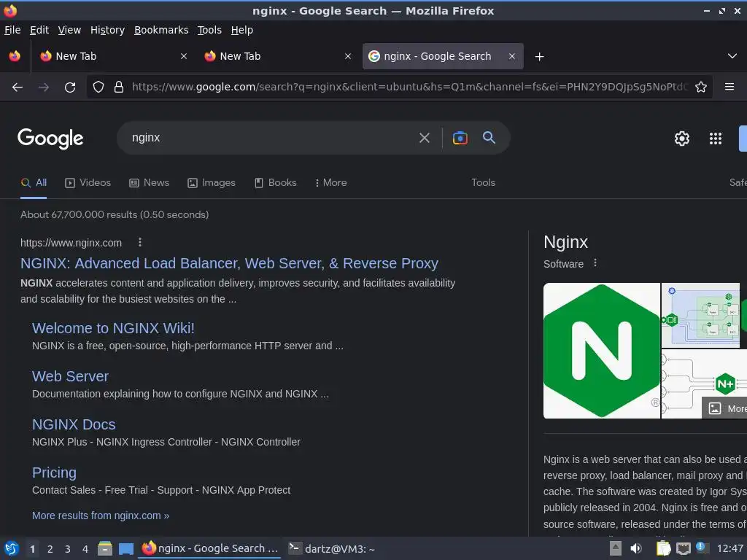The height and width of the screenshot is (560, 747).
Task: Close the first New Tab
Action: point(184,56)
